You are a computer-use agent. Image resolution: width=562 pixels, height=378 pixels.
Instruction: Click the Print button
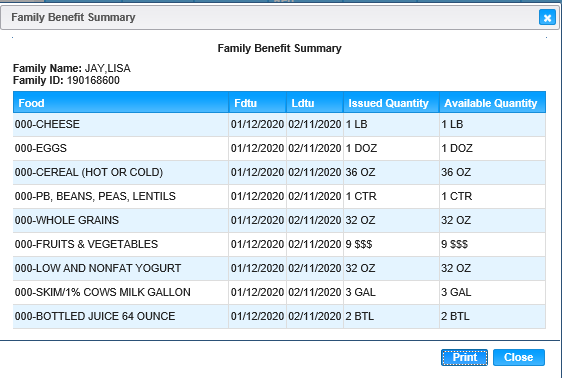[464, 357]
